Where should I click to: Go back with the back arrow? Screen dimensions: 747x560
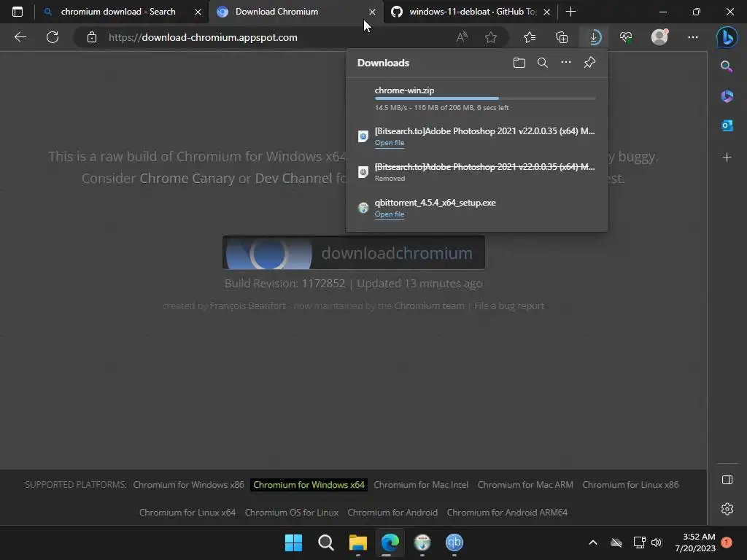tap(20, 37)
